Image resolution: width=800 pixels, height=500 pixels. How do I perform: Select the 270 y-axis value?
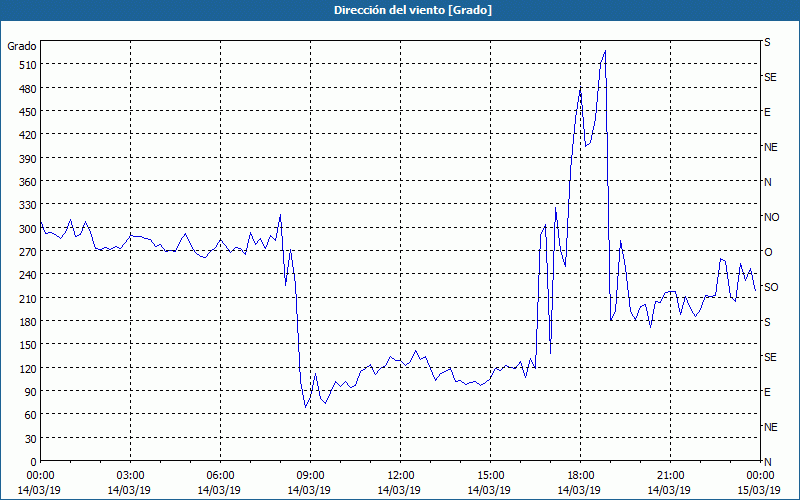(28, 252)
